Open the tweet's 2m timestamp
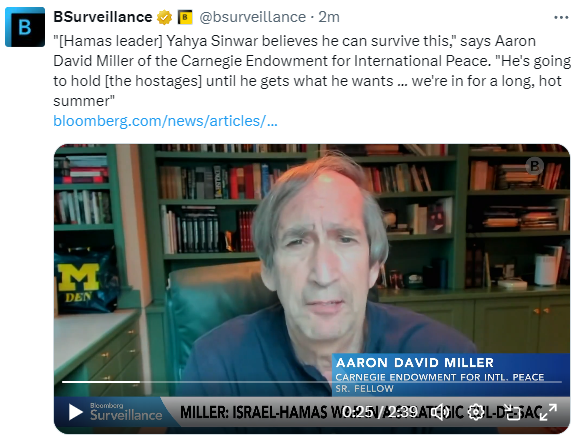This screenshot has height=437, width=578. tap(329, 17)
